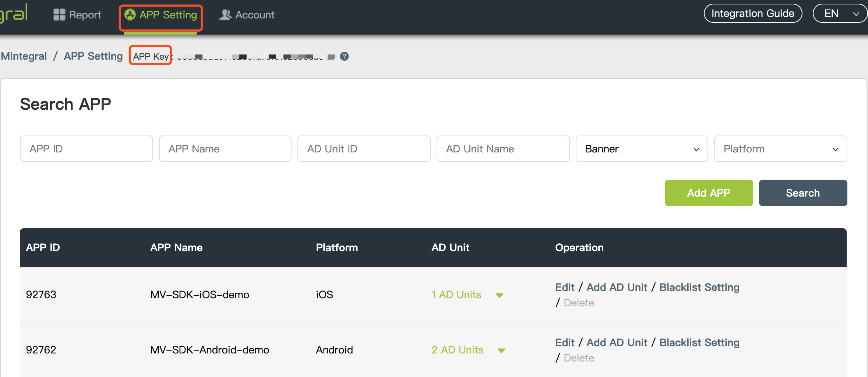Viewport: 868px width, 377px height.
Task: Add AD Unit to MV-SDK-Android-demo
Action: (x=617, y=342)
